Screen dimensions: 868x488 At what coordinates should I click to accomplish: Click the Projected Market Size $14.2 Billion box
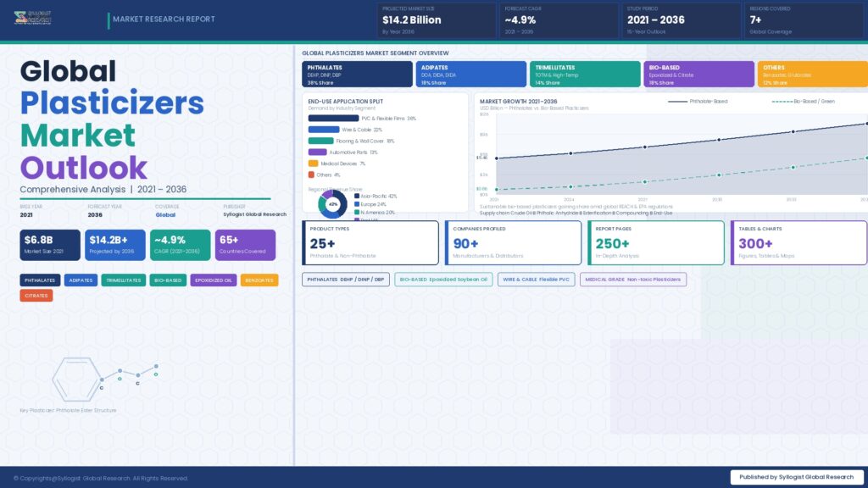436,20
